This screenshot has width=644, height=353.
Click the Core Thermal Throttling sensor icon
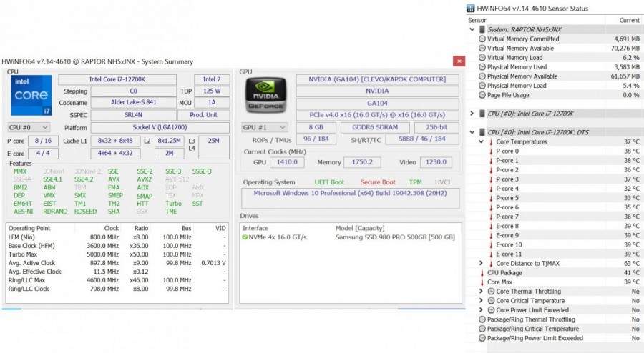click(491, 292)
